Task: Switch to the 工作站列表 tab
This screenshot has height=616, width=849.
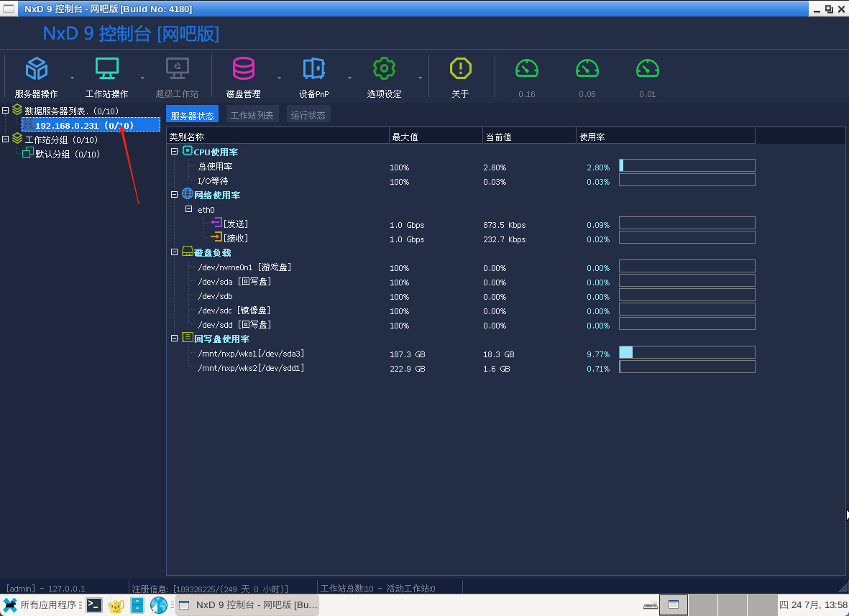Action: [252, 114]
